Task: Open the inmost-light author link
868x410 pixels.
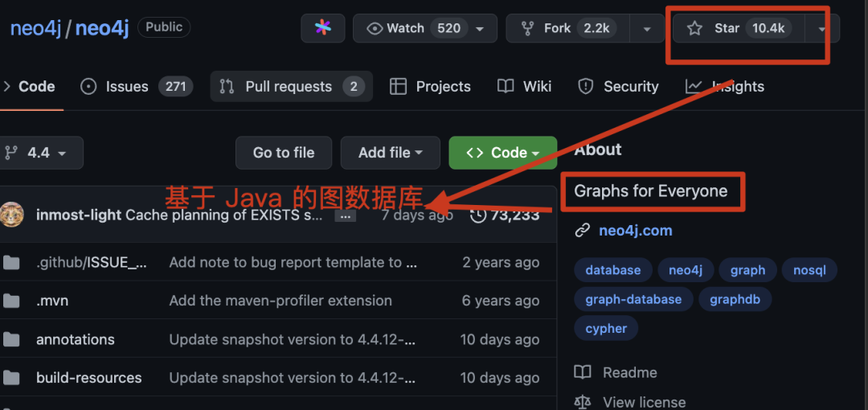Action: (x=79, y=215)
